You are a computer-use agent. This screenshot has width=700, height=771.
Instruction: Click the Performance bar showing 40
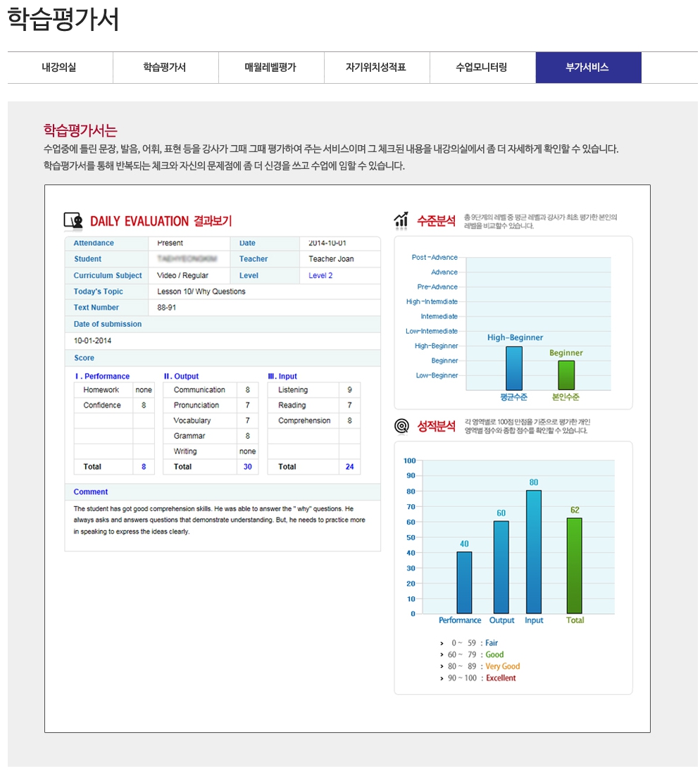[x=464, y=582]
